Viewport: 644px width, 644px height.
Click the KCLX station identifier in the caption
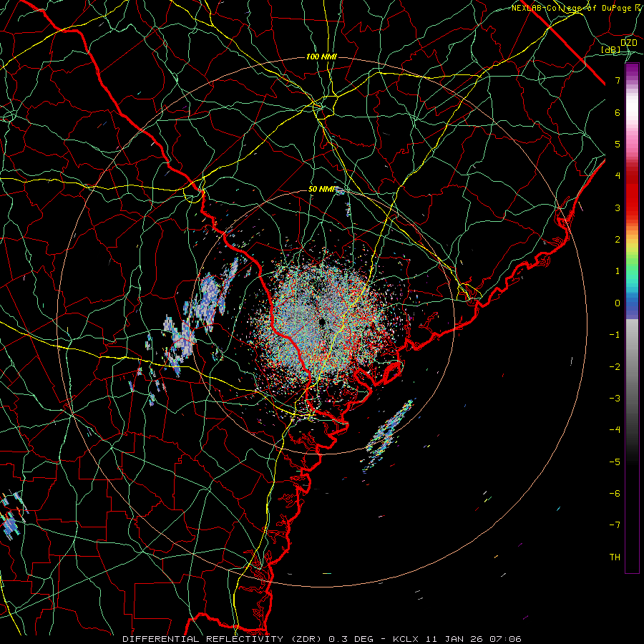[x=406, y=639]
